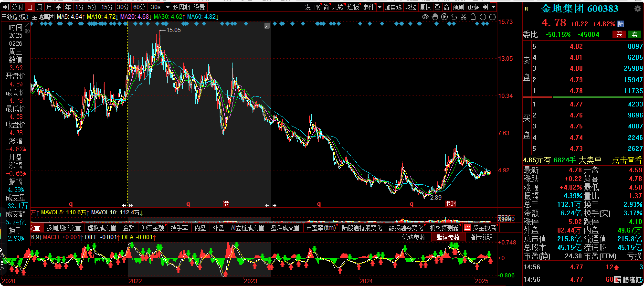Open the gear settings icon beside the stock title

[x=638, y=9]
